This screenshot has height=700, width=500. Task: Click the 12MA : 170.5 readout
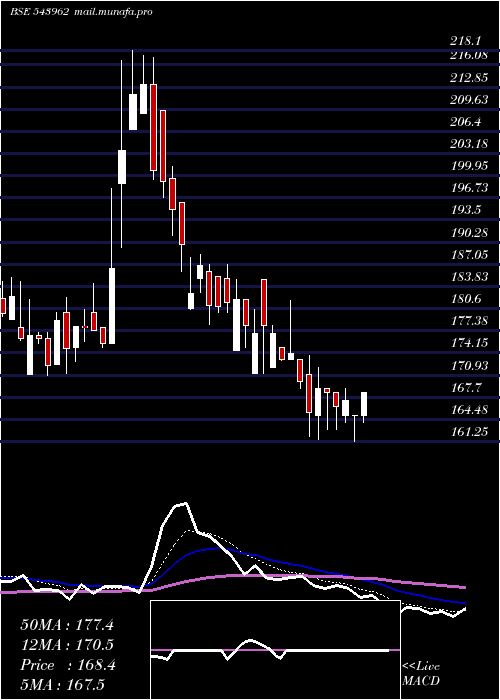click(67, 645)
